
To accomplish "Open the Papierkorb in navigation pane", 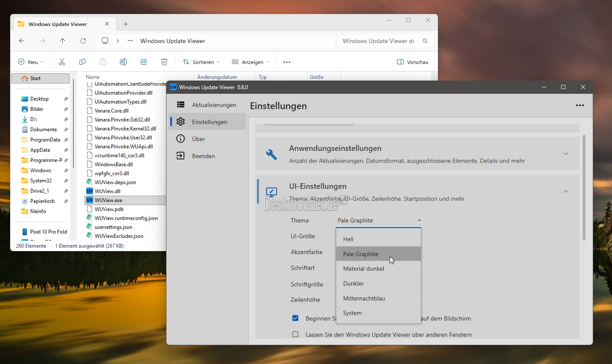I will tap(42, 201).
